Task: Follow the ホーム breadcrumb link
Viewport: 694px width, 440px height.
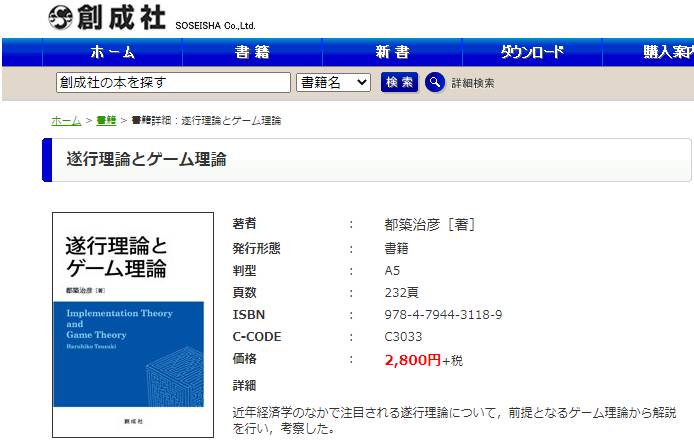Action: 66,121
